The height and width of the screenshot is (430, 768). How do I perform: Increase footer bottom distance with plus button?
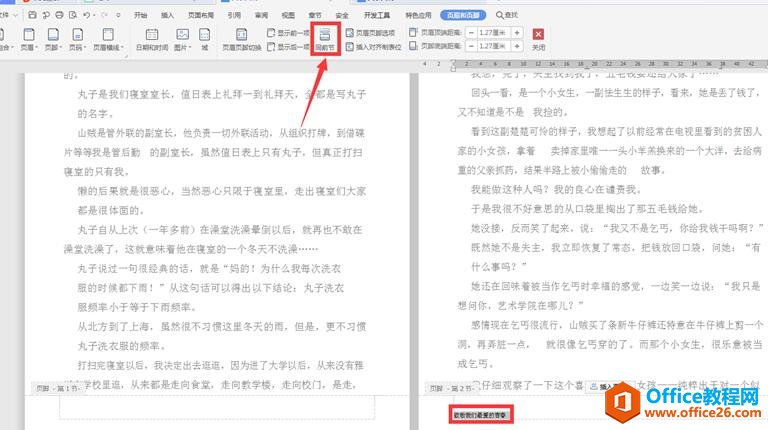pos(517,46)
